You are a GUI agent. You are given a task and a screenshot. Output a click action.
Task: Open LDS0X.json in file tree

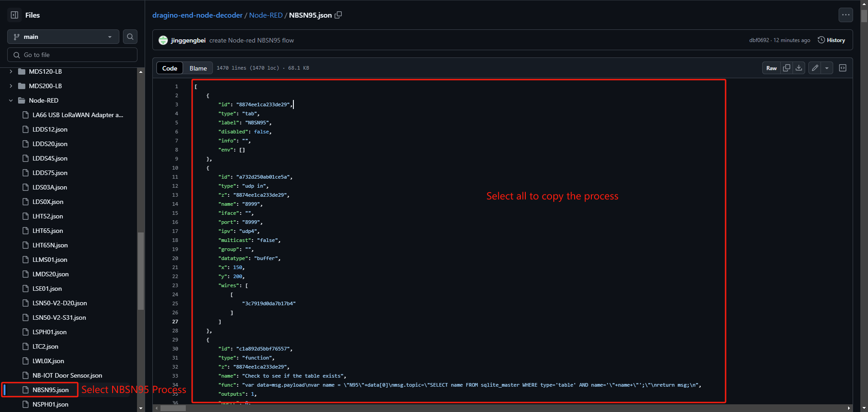[x=48, y=202]
